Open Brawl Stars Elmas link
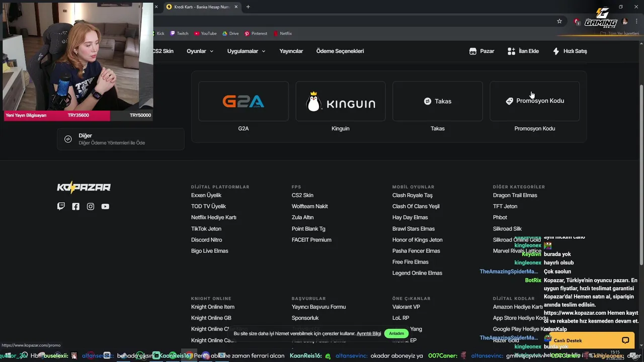This screenshot has width=644, height=362. [x=414, y=229]
